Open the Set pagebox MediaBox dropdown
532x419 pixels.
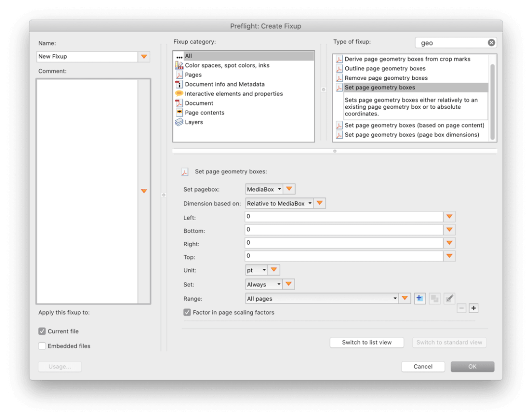pyautogui.click(x=264, y=189)
